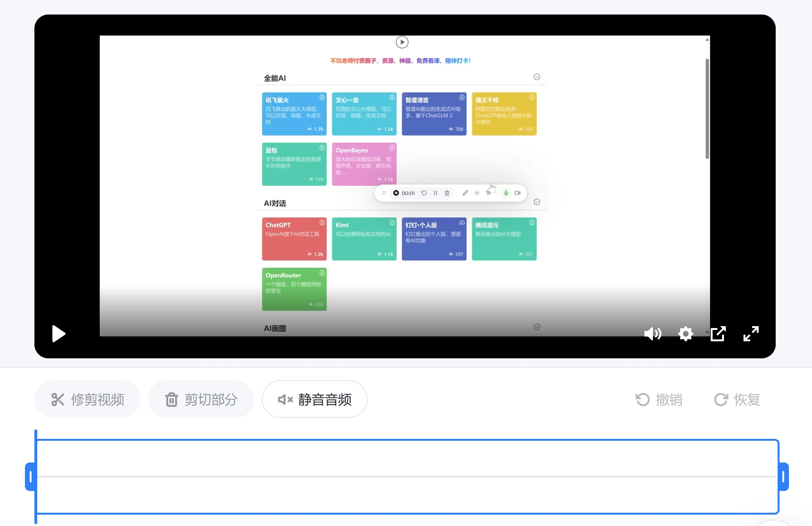
Task: Click the AI画图 heading
Action: click(275, 328)
